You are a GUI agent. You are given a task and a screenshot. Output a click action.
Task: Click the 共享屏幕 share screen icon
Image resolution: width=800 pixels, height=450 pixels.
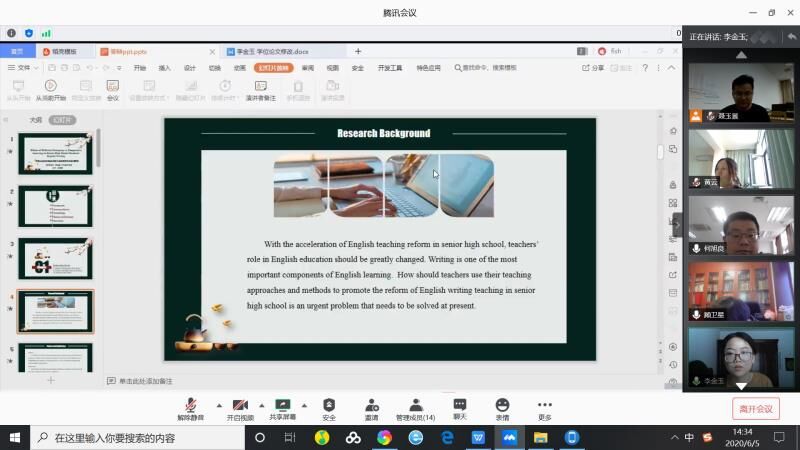pyautogui.click(x=283, y=407)
